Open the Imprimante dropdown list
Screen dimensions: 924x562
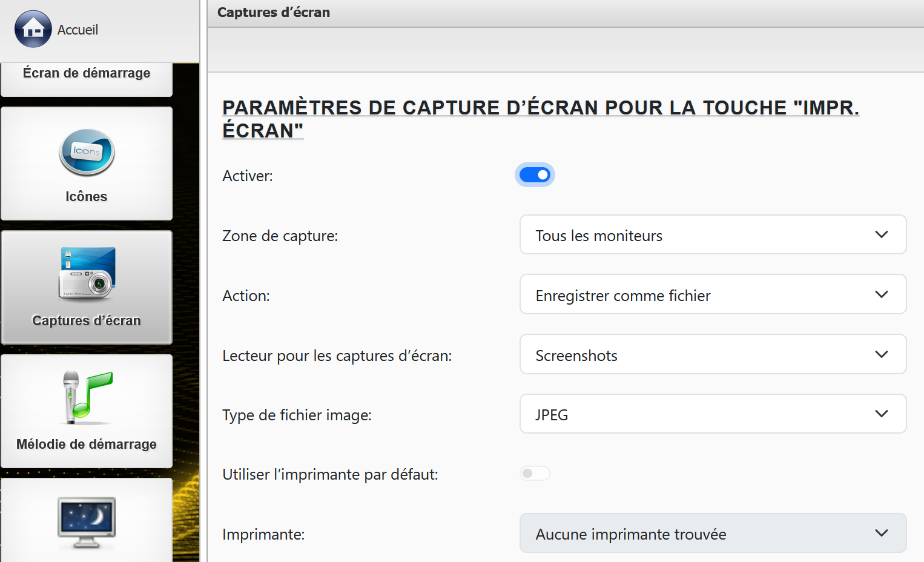pos(712,534)
